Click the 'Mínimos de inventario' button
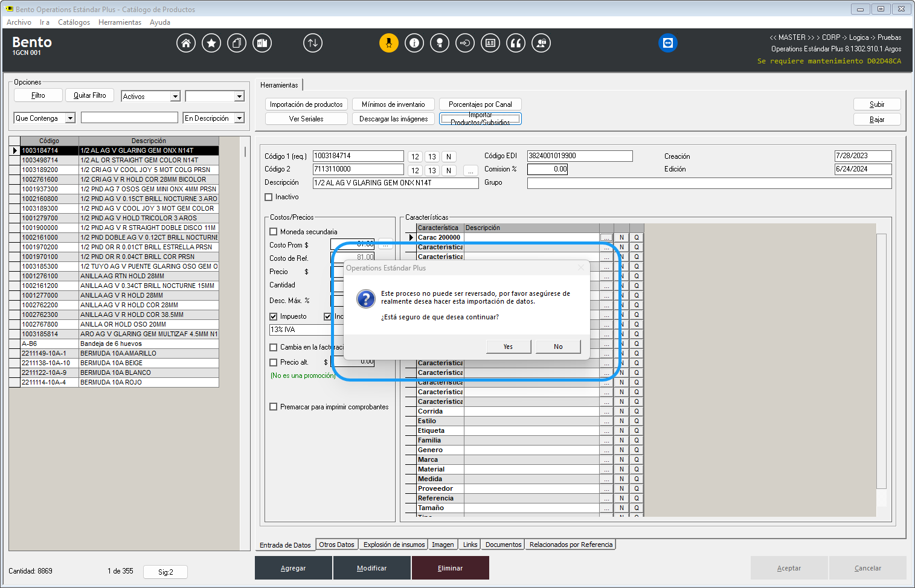Viewport: 915px width, 588px height. pos(393,104)
